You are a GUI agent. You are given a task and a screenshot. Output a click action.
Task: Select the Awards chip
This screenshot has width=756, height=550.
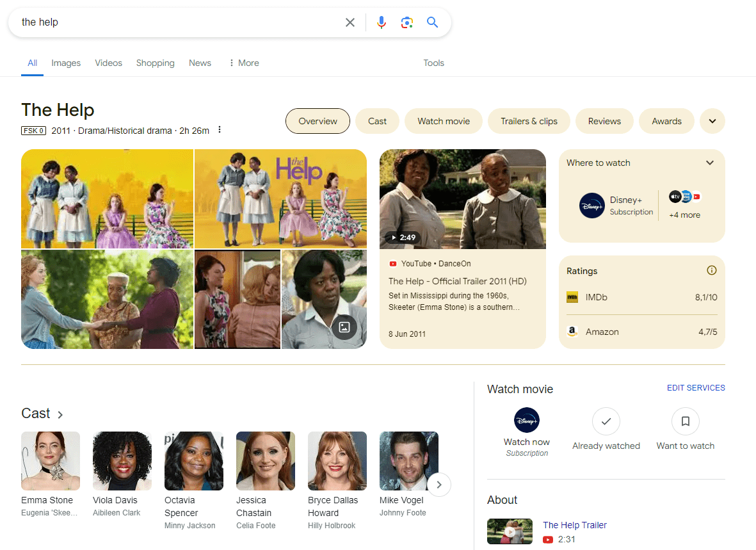pyautogui.click(x=667, y=121)
